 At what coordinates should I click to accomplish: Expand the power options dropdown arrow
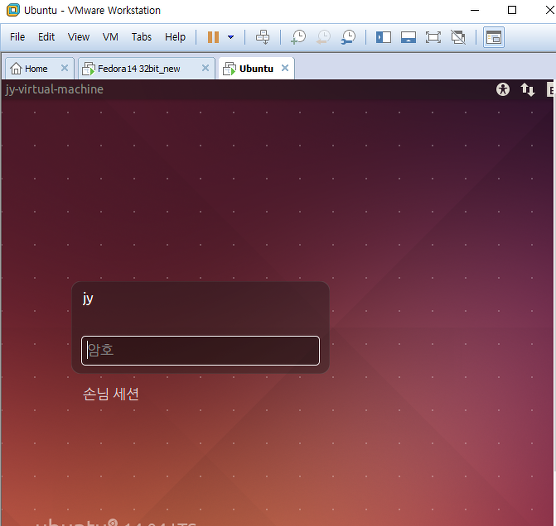(231, 37)
